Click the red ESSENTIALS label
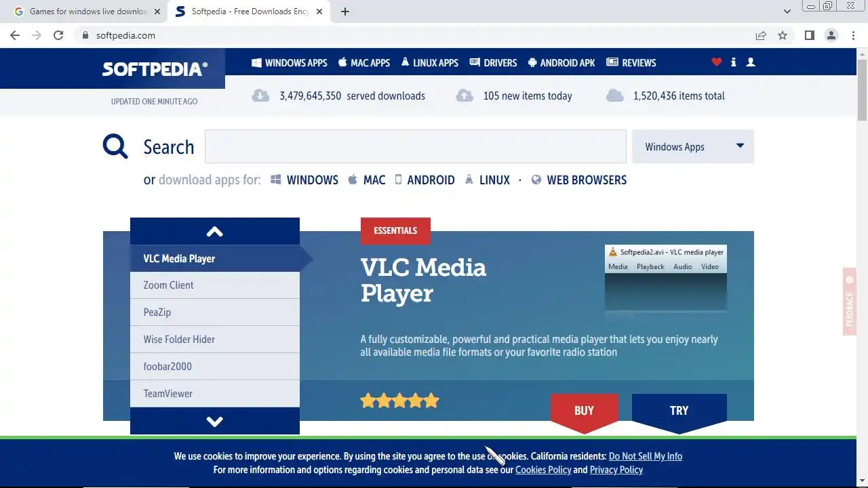Viewport: 868px width, 488px height. tap(395, 230)
